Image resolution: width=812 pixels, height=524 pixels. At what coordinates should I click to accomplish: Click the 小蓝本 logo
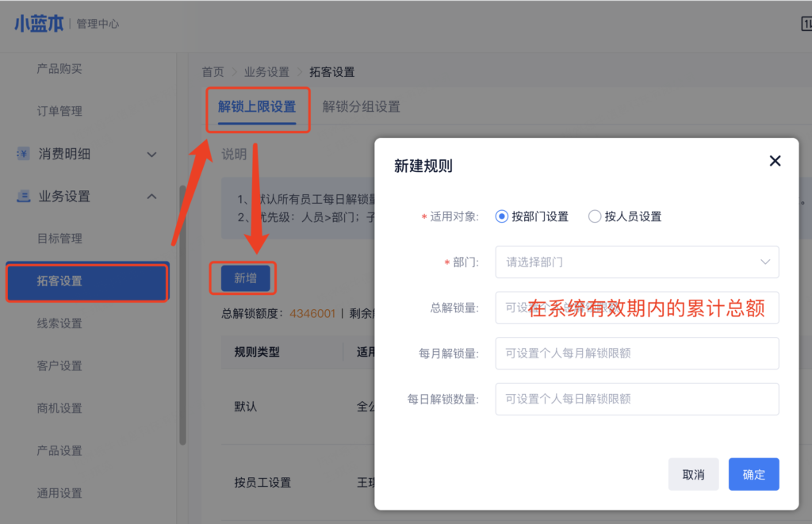pyautogui.click(x=40, y=23)
